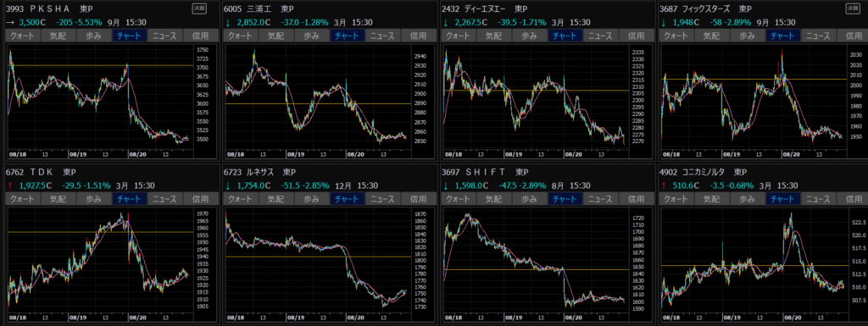868x326 pixels.
Task: Switch to 気配 tab for 三浦工
Action: coord(276,36)
